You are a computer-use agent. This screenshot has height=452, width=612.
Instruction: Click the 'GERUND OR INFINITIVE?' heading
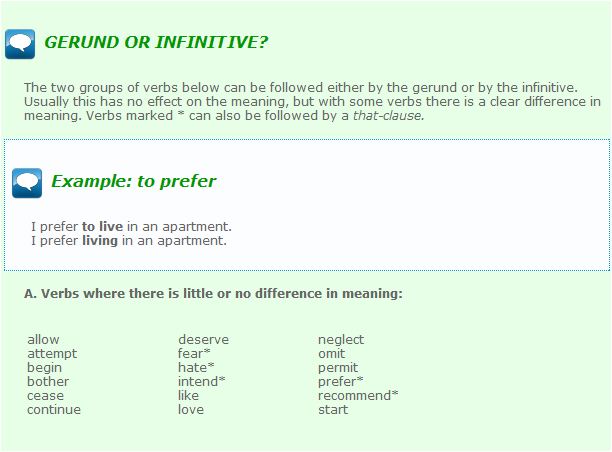click(155, 43)
